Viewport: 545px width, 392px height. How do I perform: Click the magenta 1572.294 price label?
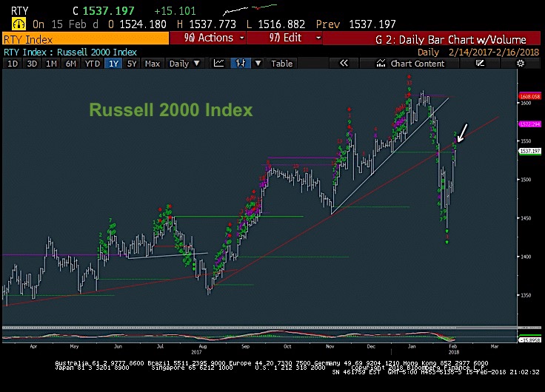pos(529,124)
